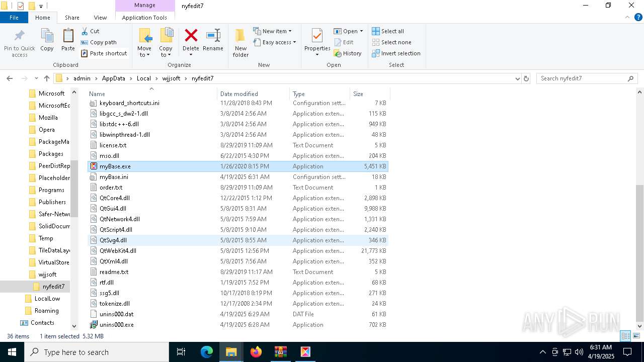Image resolution: width=644 pixels, height=362 pixels.
Task: Switch to large icons view button
Action: [636, 336]
